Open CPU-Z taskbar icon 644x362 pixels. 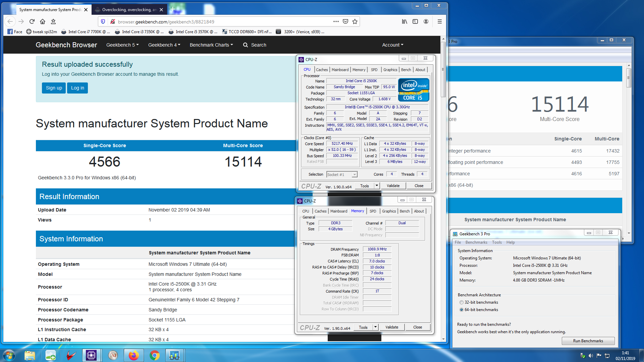coord(91,355)
